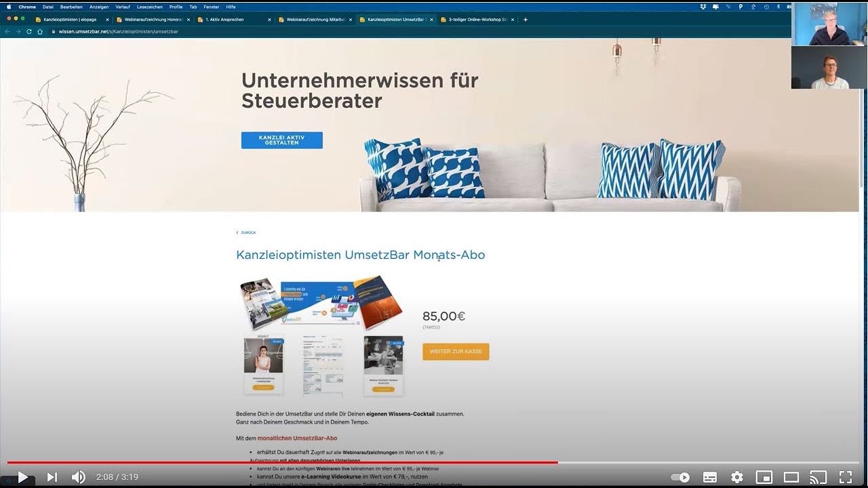
Task: Go back via the Zurück link
Action: (246, 232)
